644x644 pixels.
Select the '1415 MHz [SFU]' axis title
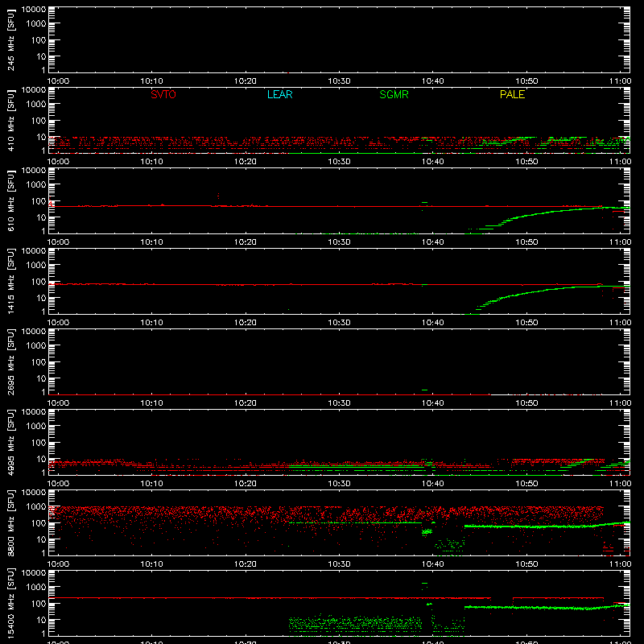[x=10, y=282]
